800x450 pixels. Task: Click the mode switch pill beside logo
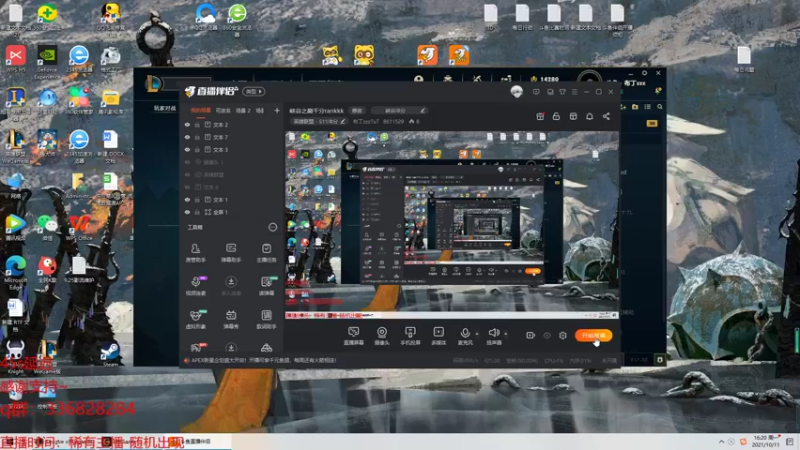pyautogui.click(x=254, y=91)
